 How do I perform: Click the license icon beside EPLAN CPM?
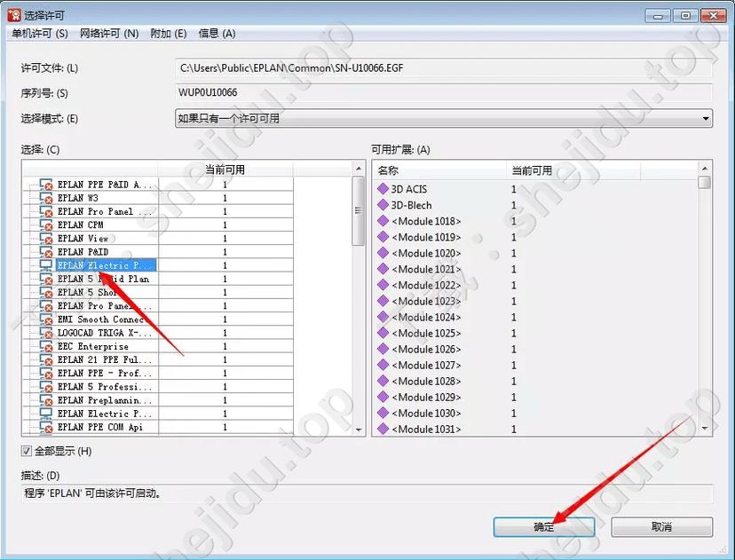pos(46,225)
